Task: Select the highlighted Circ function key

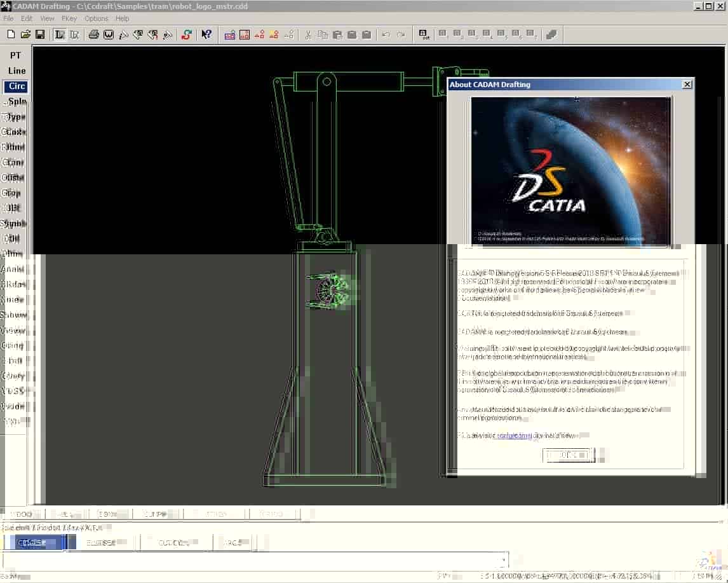Action: pos(17,86)
